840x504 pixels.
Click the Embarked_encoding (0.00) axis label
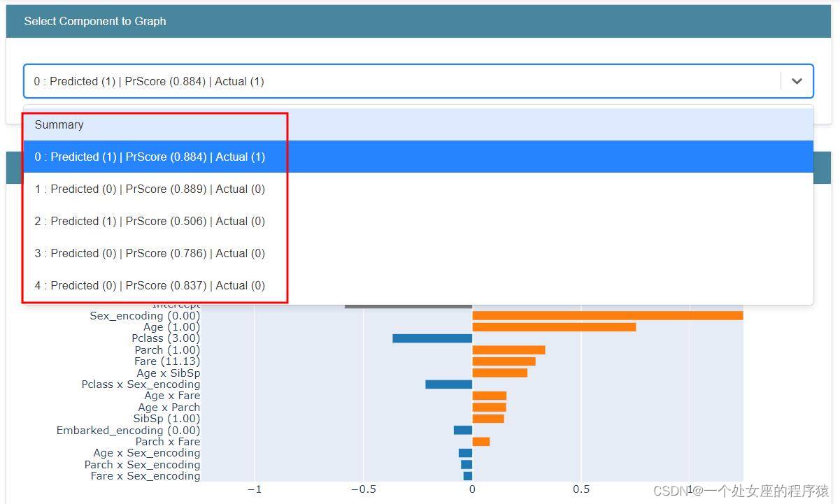(x=128, y=431)
